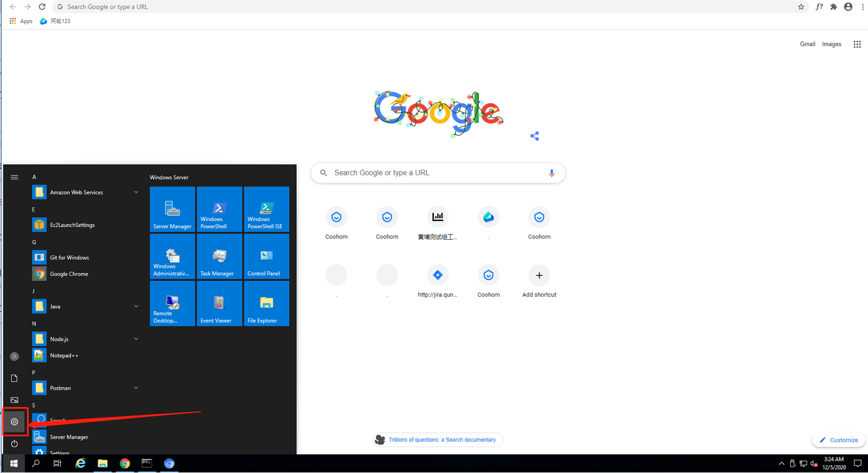Open the Server Manager tile
The height and width of the screenshot is (473, 868).
click(x=172, y=209)
